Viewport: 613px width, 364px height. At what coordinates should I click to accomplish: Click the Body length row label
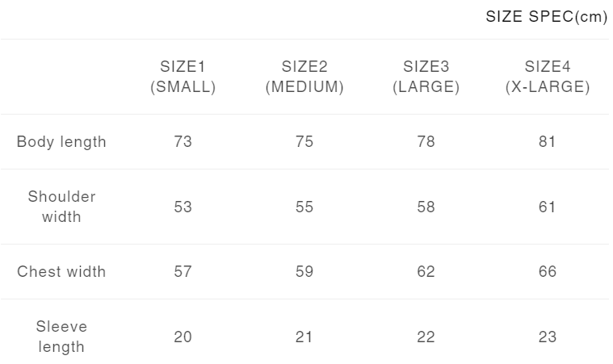61,142
